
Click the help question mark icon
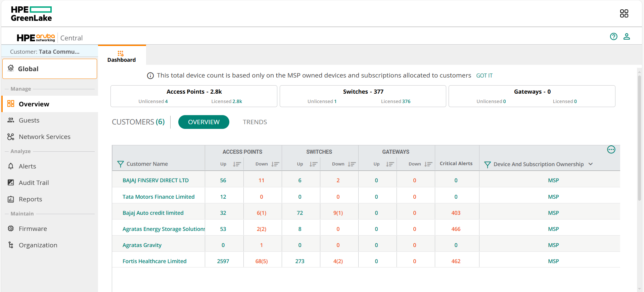613,37
